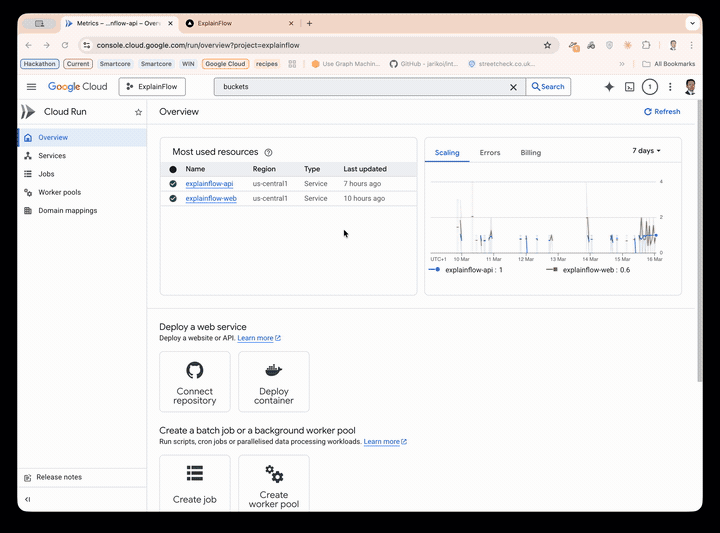Image resolution: width=720 pixels, height=533 pixels.
Task: Close the Metrics browser tab
Action: point(170,23)
